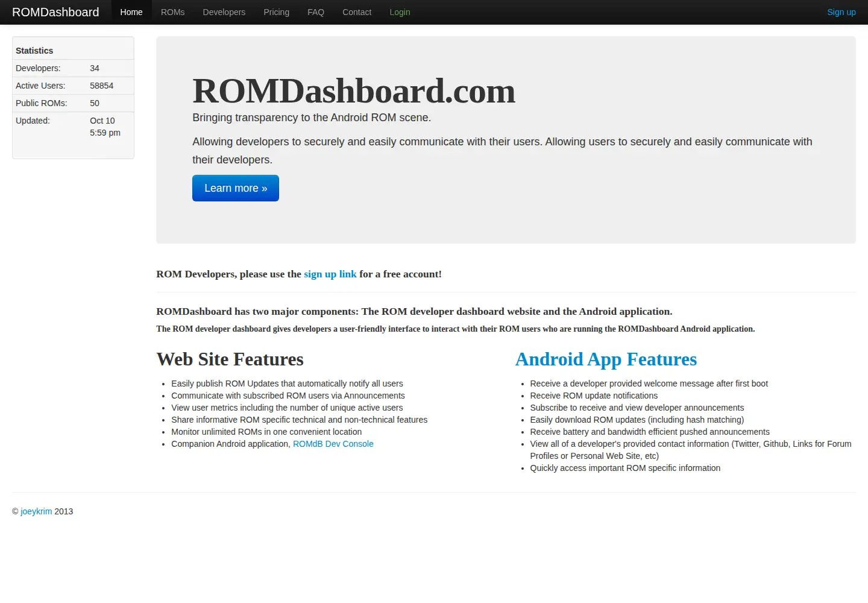Click 'Communicate with subscribed ROM users via Announcements'

click(288, 396)
